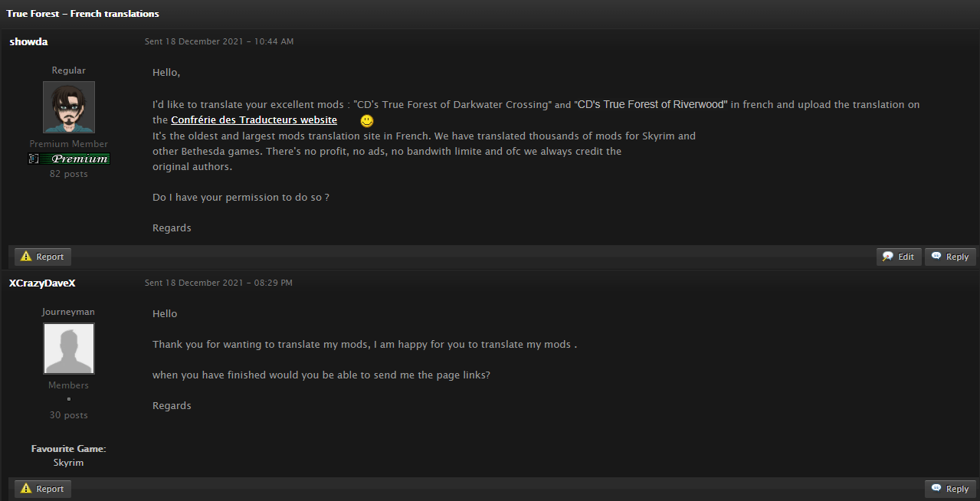
Task: Open showda's profile username link
Action: (28, 41)
